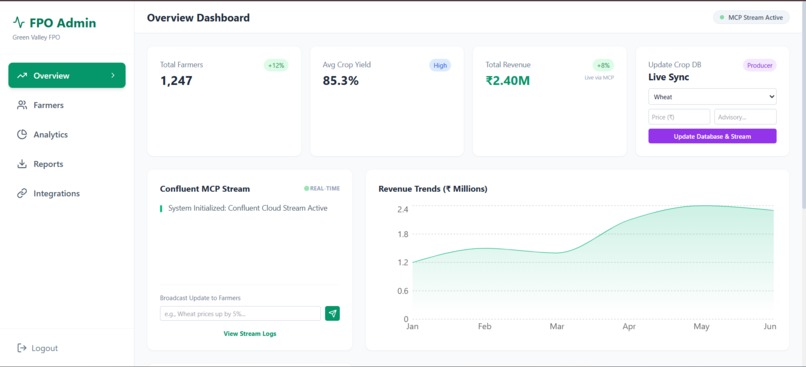The width and height of the screenshot is (806, 367).
Task: Click the Revenue Trends chart title
Action: coord(433,189)
